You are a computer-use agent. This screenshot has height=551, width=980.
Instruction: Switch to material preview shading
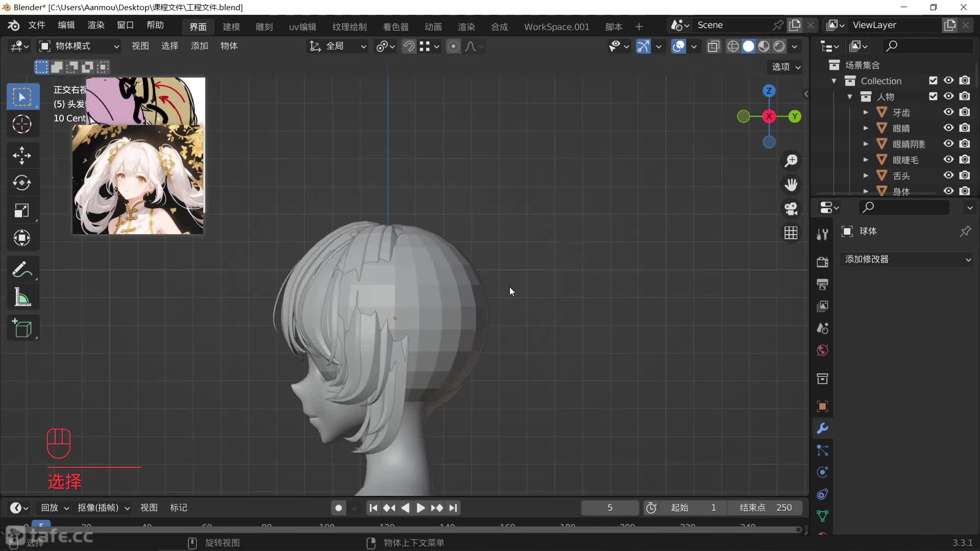coord(764,46)
